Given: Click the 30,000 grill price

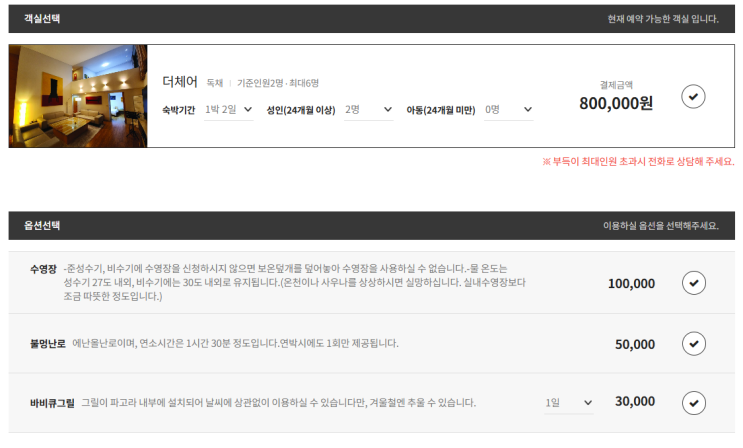Looking at the screenshot, I should pos(635,402).
